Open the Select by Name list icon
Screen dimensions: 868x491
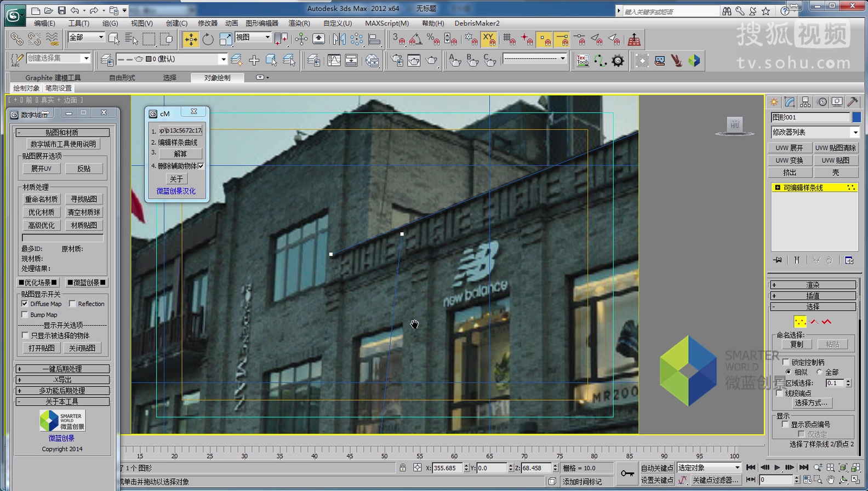pos(132,39)
